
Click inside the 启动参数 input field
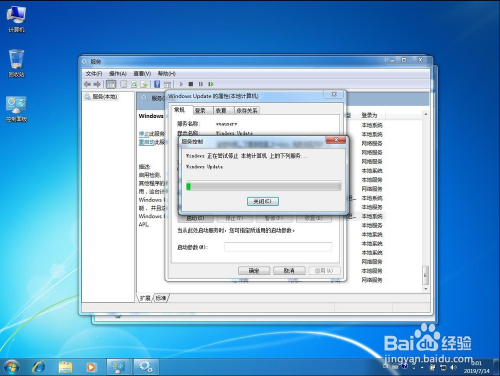pyautogui.click(x=278, y=247)
